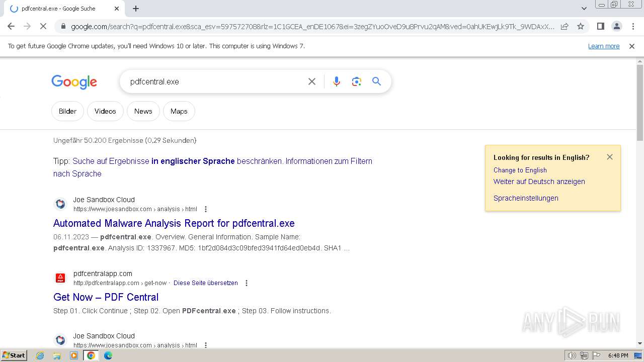Click the forward navigation arrow
The height and width of the screenshot is (362, 644).
pyautogui.click(x=27, y=26)
